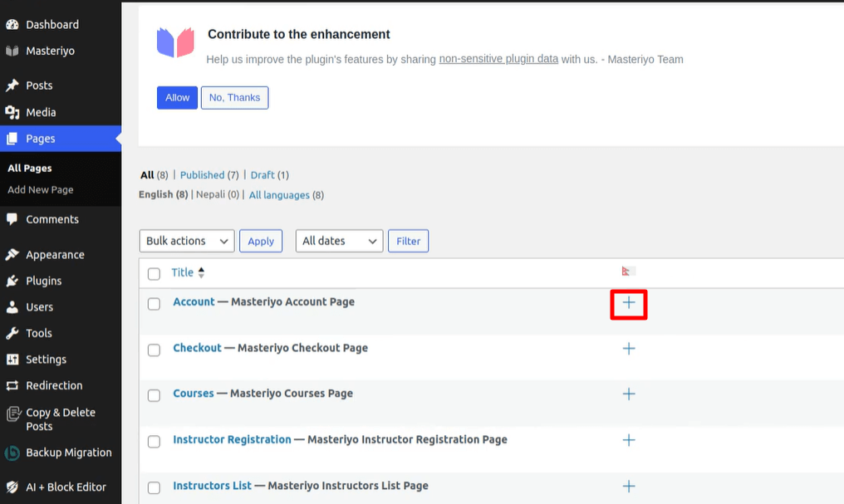Select Add New Page submenu item
844x504 pixels.
tap(41, 189)
